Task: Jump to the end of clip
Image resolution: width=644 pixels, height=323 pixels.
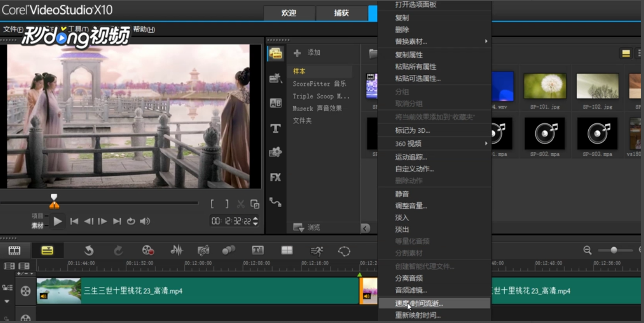Action: (x=117, y=222)
